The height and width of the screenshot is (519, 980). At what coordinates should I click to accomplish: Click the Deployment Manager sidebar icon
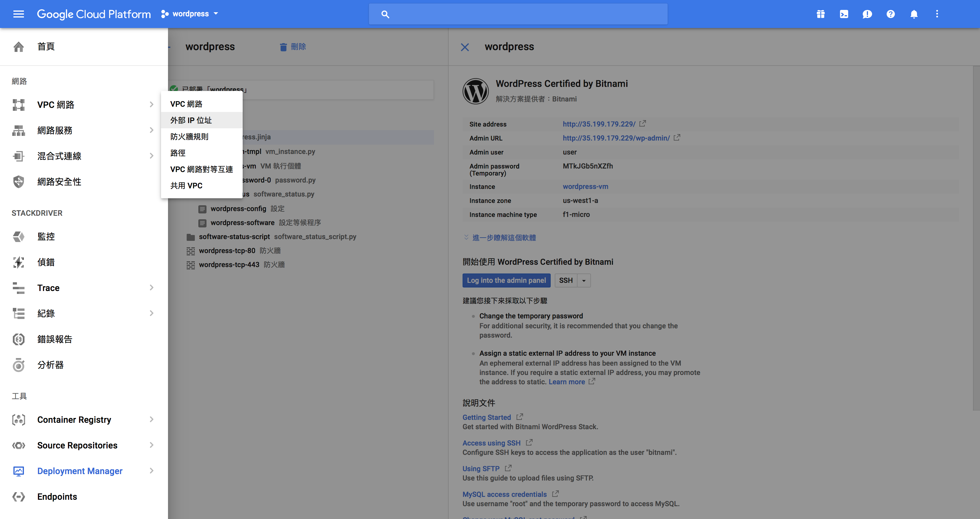tap(18, 471)
